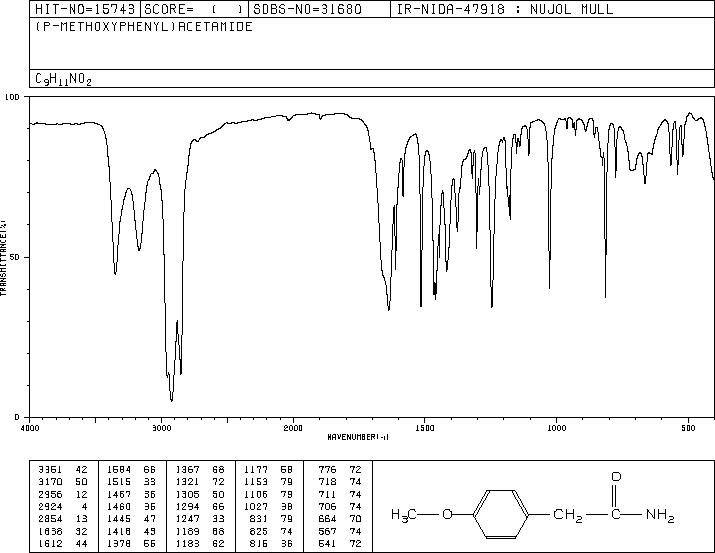Select the IR-NIDA-47918 : NUJOL MULL label
The image size is (715, 553).
(505, 9)
